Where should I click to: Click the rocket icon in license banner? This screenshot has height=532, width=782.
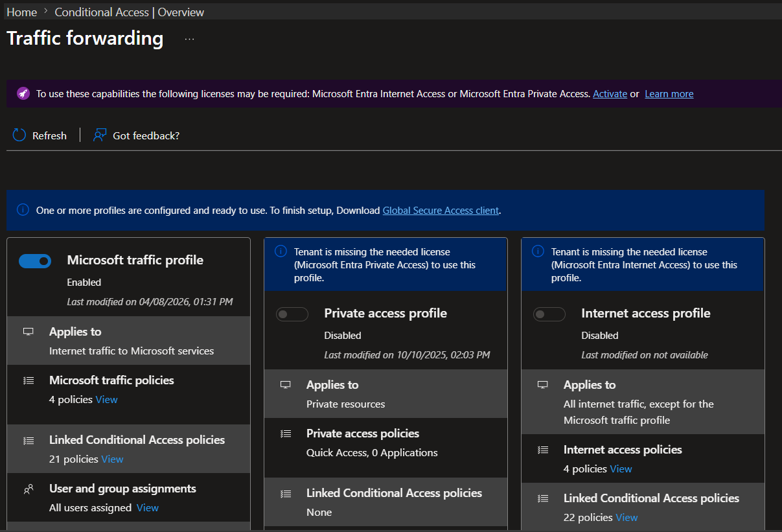click(x=23, y=93)
